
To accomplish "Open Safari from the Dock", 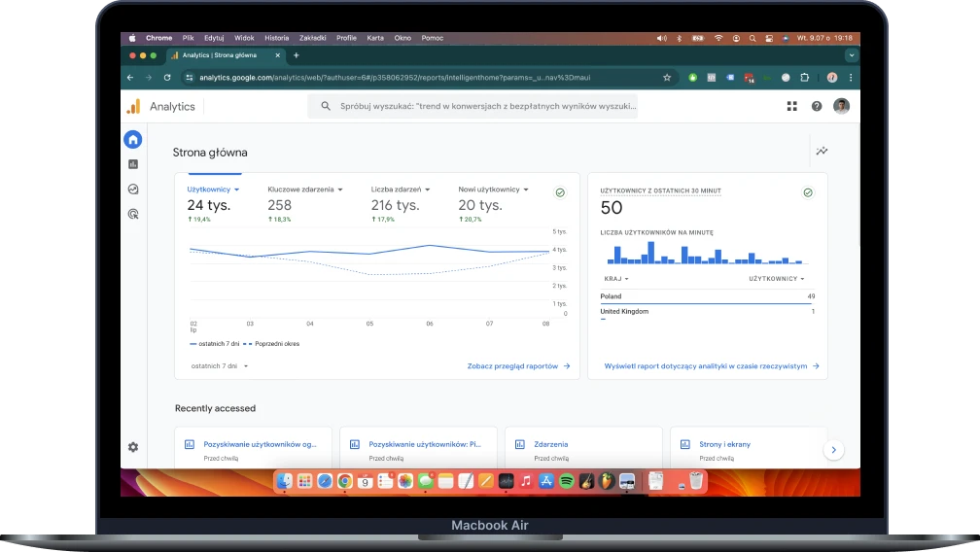I will [325, 481].
